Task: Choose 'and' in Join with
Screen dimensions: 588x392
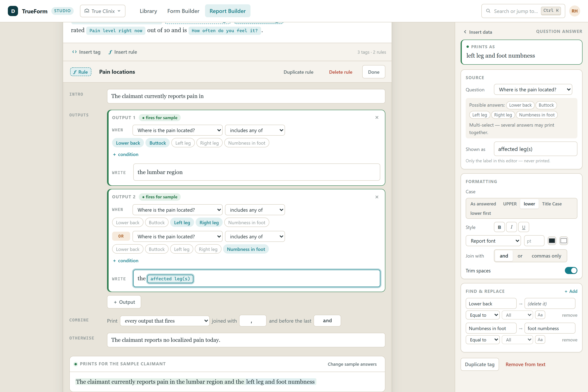Action: point(504,256)
